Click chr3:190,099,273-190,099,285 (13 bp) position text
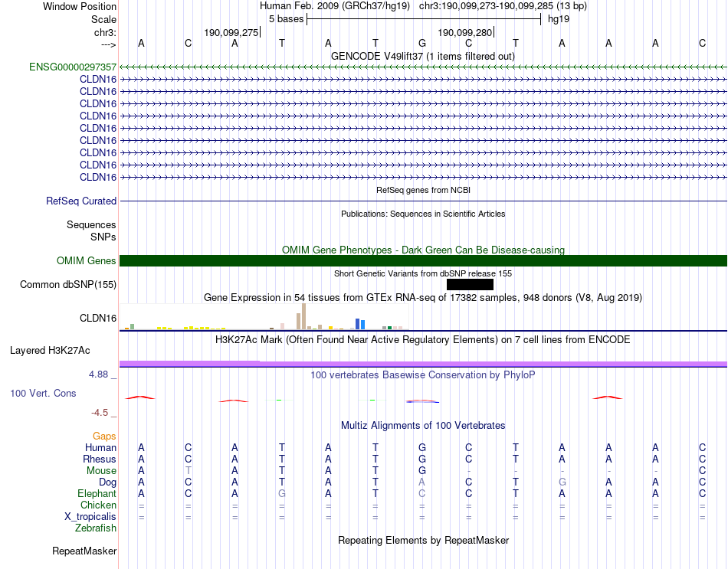 (x=503, y=6)
